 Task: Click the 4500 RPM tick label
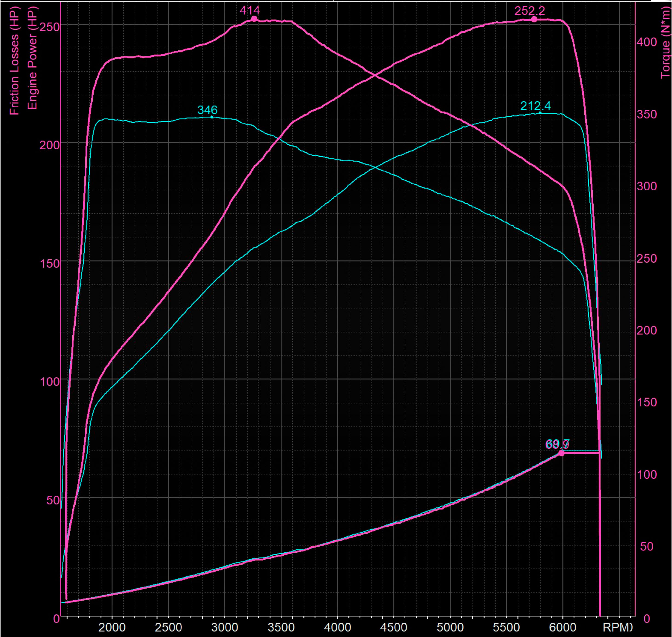tap(393, 627)
